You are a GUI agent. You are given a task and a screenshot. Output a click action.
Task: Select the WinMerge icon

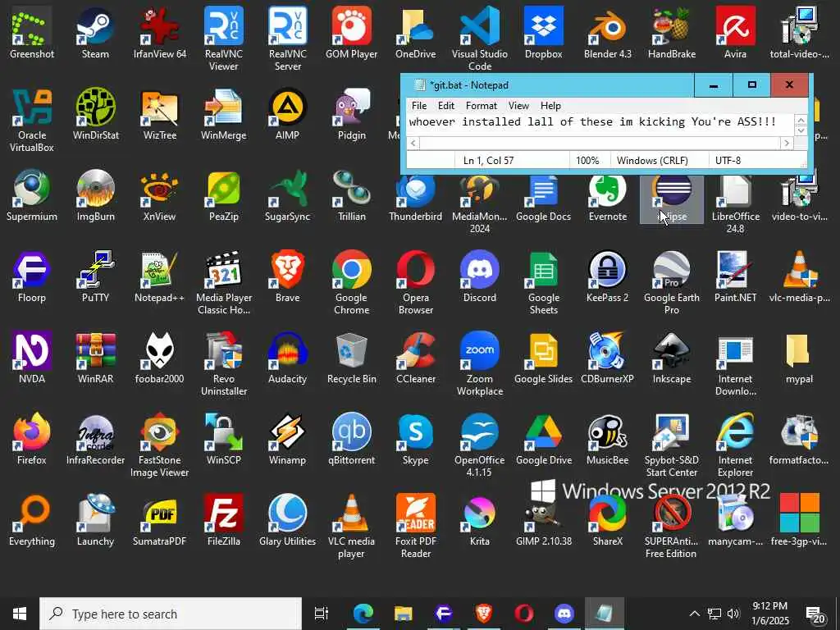tap(223, 114)
